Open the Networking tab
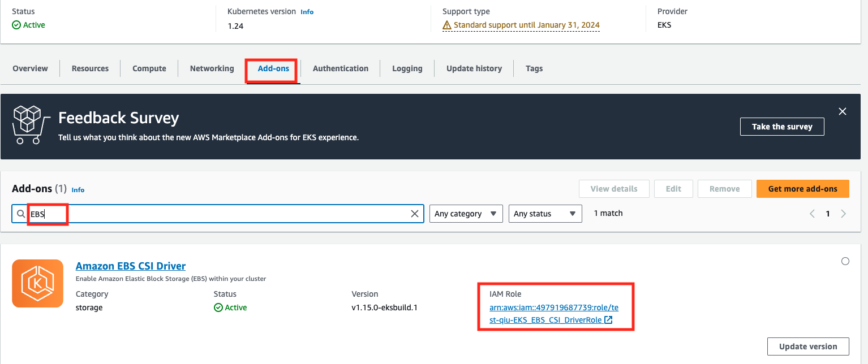 pyautogui.click(x=212, y=68)
